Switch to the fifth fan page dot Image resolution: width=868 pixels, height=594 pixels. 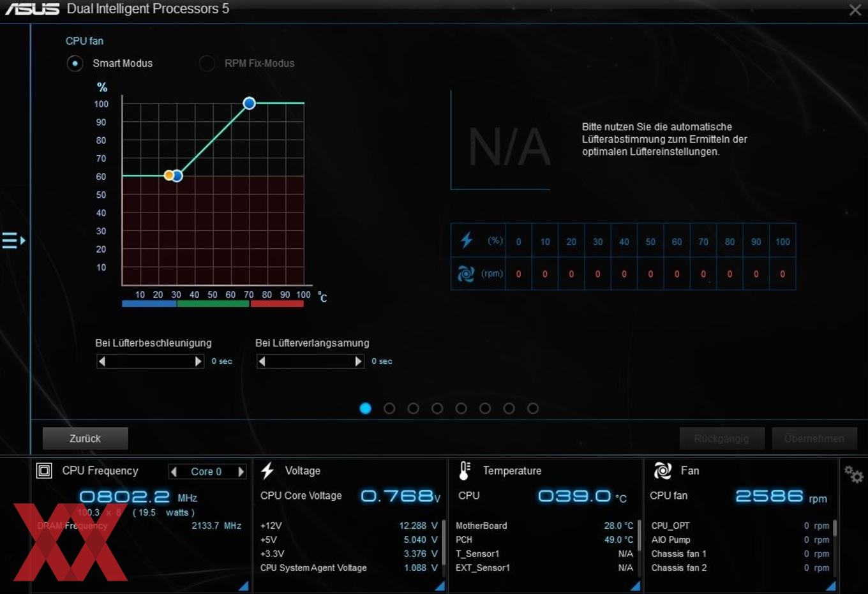click(x=461, y=408)
